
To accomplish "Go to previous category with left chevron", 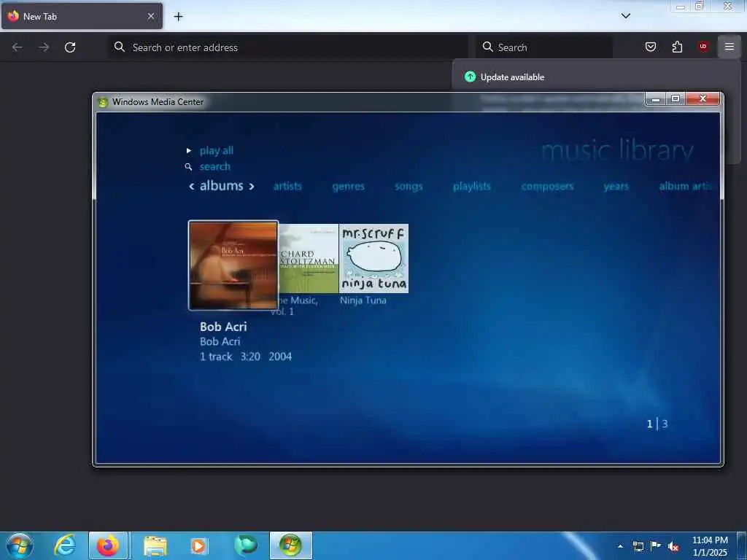I will pos(192,186).
